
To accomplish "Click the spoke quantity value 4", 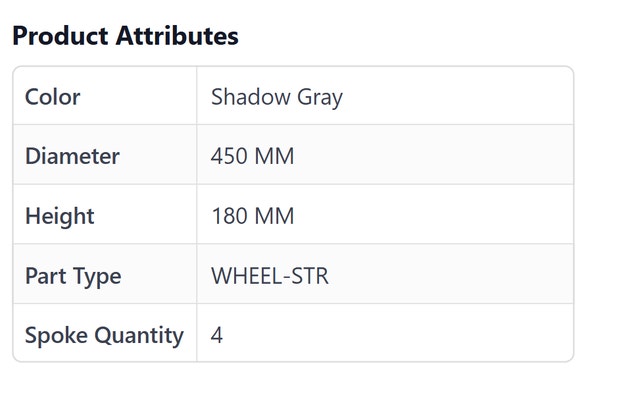I will (x=217, y=335).
